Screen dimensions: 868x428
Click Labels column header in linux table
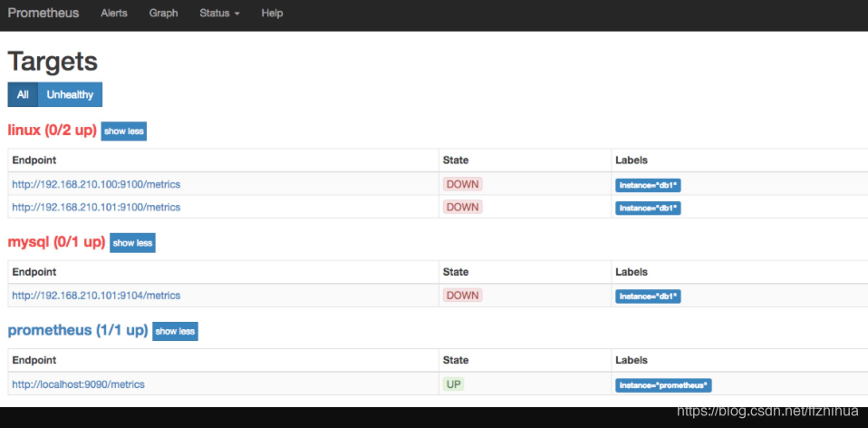(632, 160)
